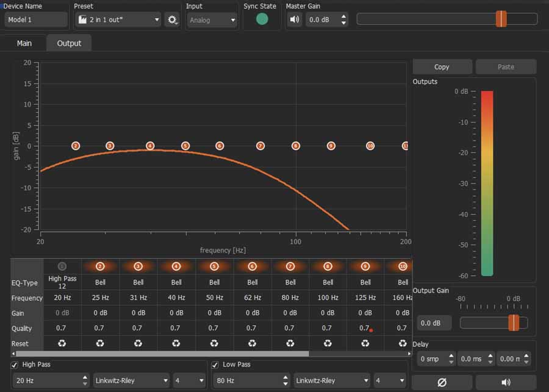Select EQ node 3 on the graph
The height and width of the screenshot is (392, 549).
click(x=110, y=146)
